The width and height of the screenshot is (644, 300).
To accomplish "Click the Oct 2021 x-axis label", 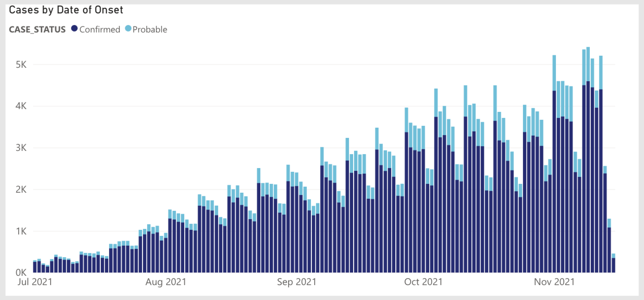I will pos(423,281).
